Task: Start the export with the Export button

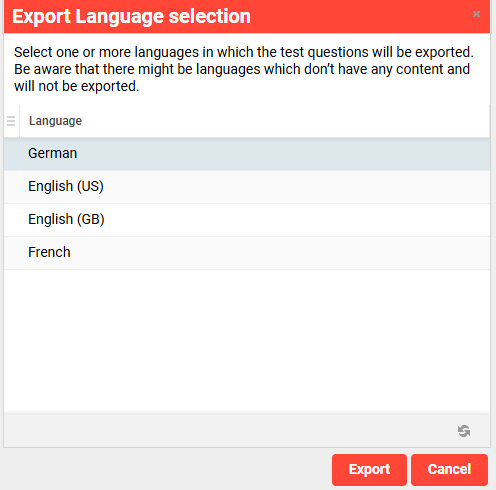Action: coord(369,470)
